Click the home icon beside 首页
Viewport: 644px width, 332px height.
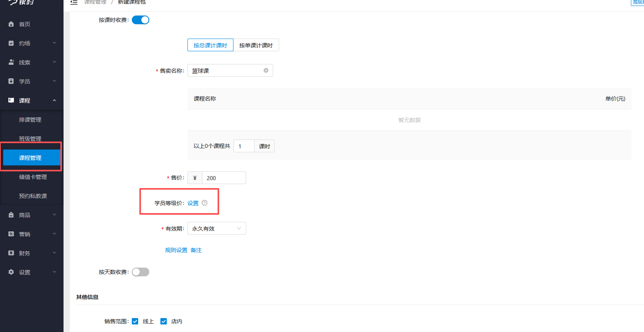coord(11,24)
